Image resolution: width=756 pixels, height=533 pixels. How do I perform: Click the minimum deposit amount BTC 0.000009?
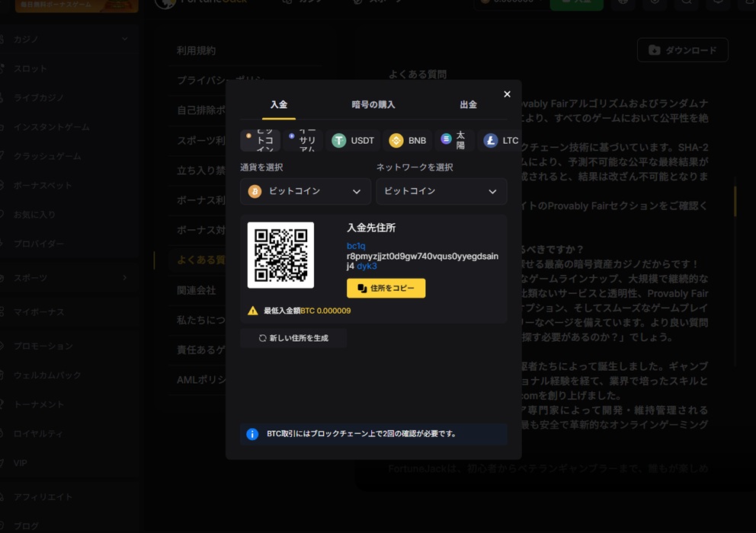(325, 311)
